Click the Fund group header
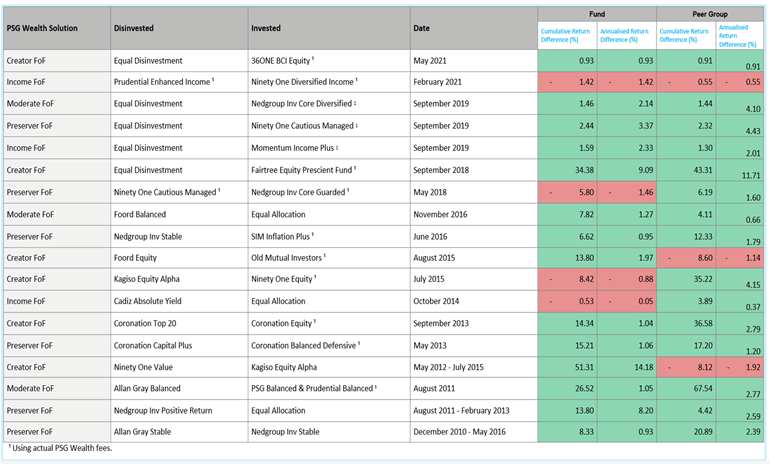770x464 pixels. 596,13
